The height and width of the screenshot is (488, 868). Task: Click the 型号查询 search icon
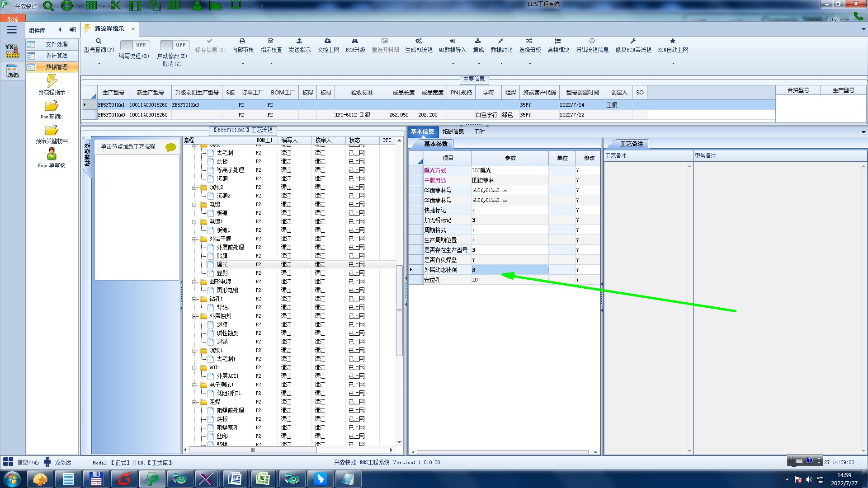tap(98, 41)
